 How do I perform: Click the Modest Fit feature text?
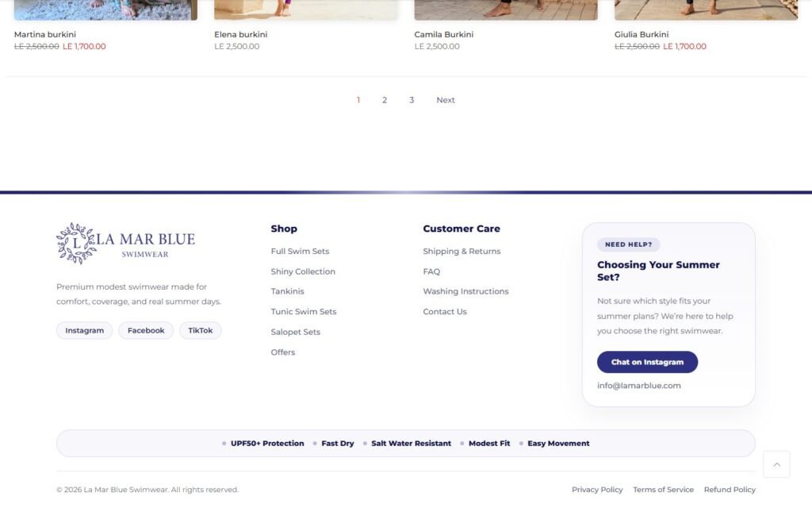tap(489, 444)
